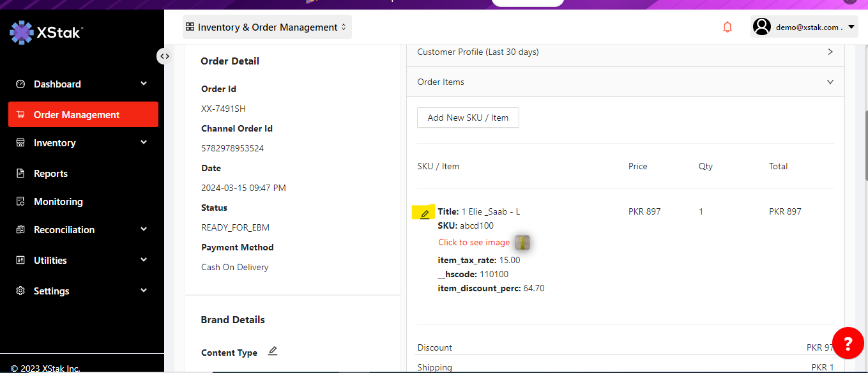Click the Reports sidebar icon
The width and height of the screenshot is (868, 373).
tap(20, 174)
